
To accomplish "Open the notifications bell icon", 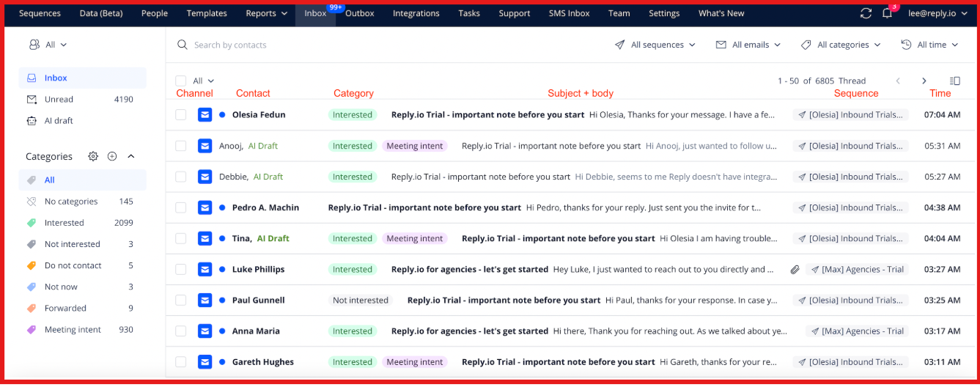I will (x=887, y=13).
